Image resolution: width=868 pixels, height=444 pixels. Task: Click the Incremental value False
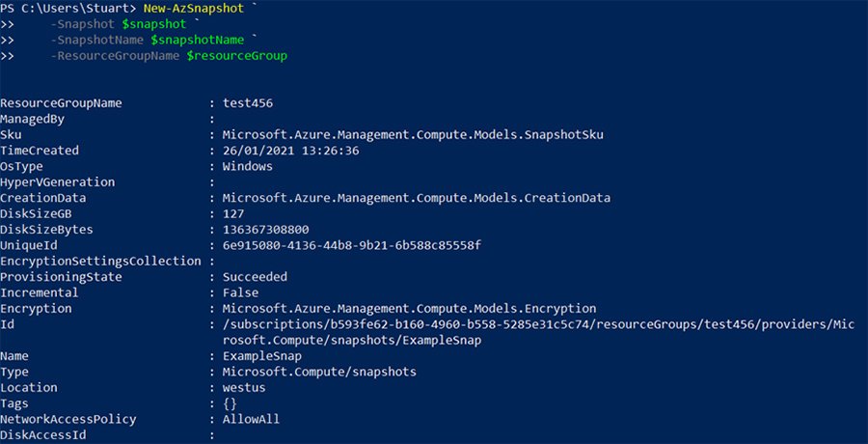pos(241,292)
